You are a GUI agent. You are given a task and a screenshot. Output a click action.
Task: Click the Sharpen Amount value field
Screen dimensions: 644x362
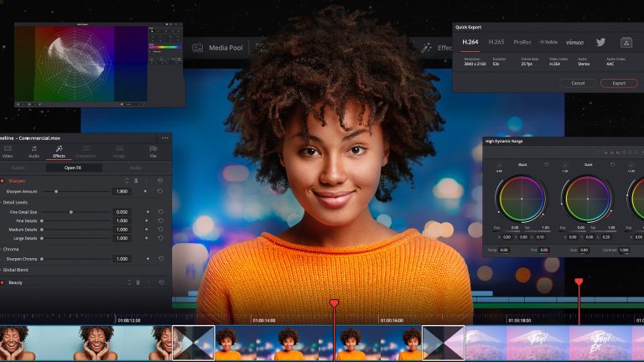pyautogui.click(x=122, y=191)
